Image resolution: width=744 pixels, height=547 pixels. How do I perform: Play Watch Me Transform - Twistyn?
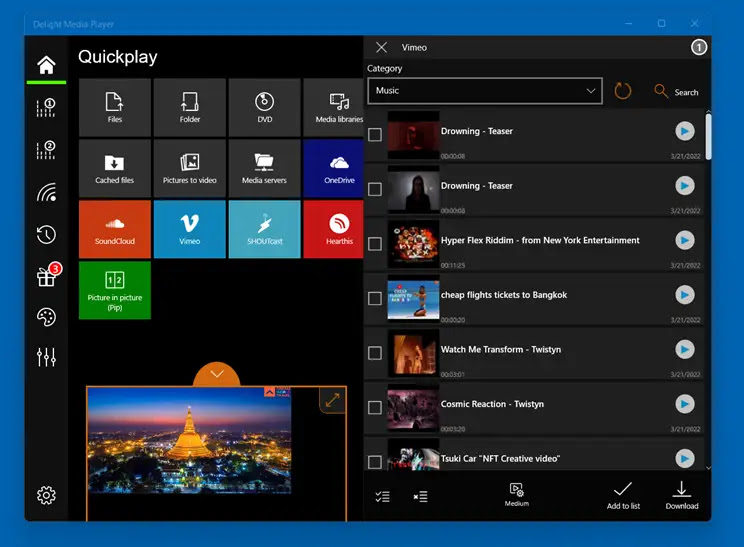click(685, 349)
